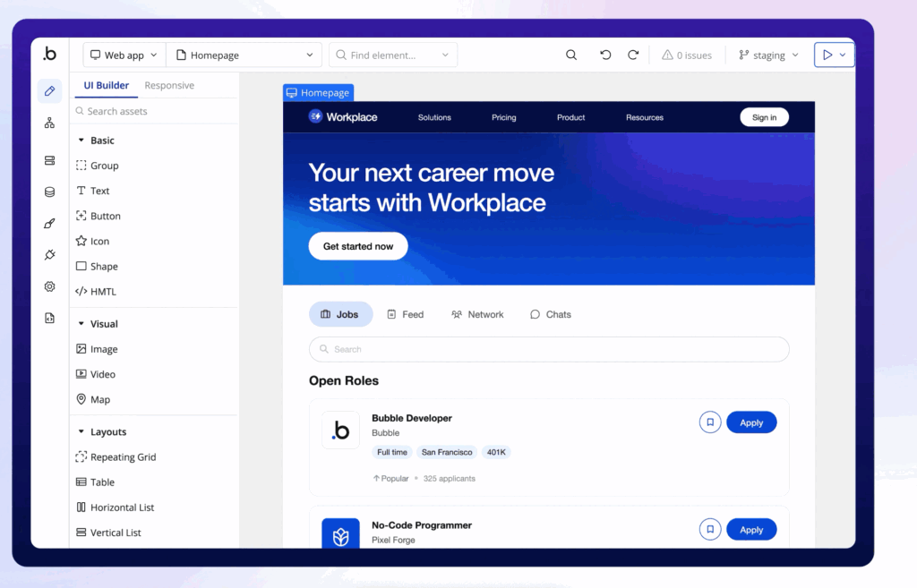Open the Web app dropdown
Image resolution: width=917 pixels, height=588 pixels.
click(x=124, y=55)
